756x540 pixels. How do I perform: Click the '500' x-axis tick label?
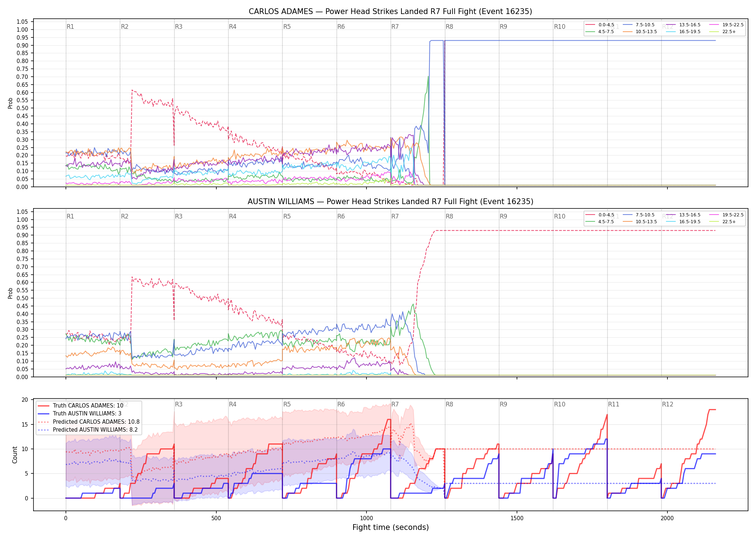[216, 518]
